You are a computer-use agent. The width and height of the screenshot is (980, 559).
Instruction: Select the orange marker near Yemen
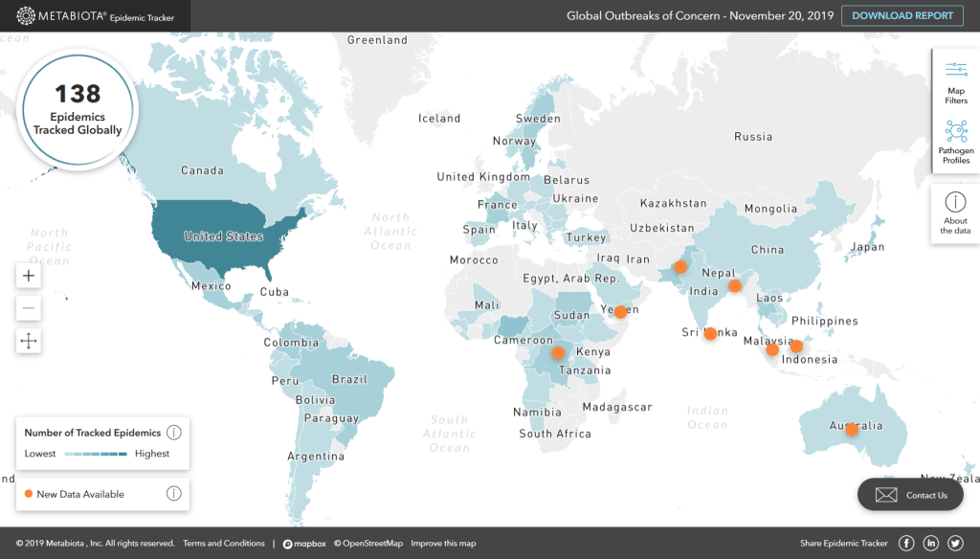[x=620, y=311]
